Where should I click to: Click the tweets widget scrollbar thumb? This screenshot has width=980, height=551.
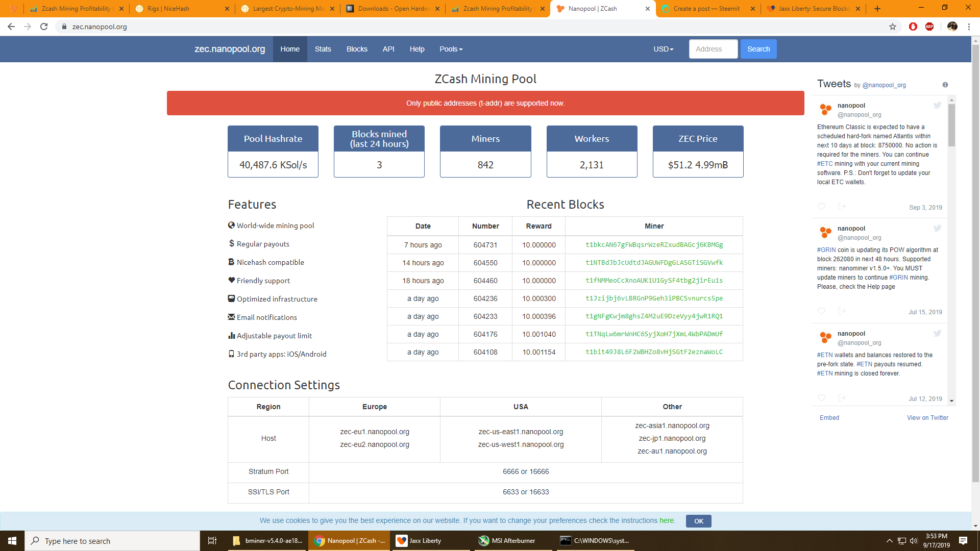[x=951, y=125]
